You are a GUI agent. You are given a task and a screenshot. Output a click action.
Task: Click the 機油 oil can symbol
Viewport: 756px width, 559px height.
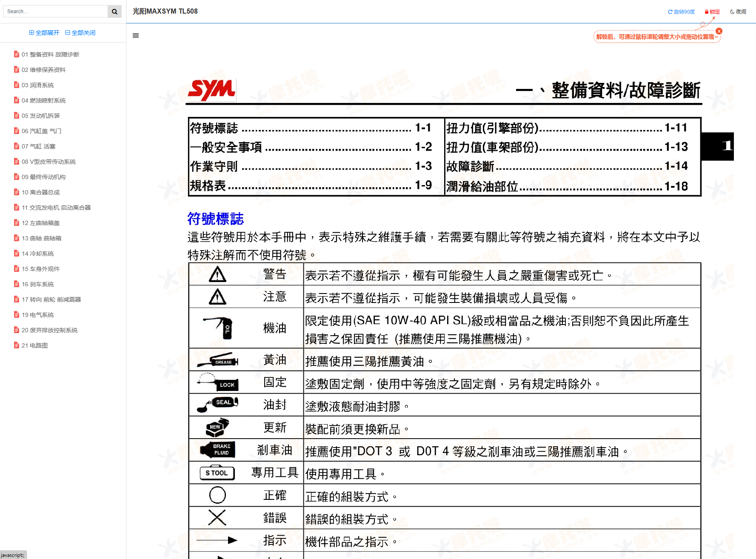tap(218, 328)
